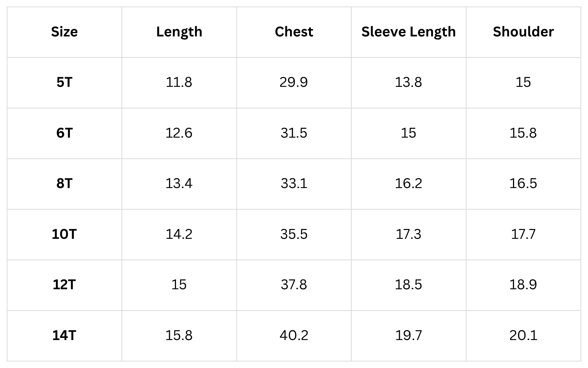
Task: Select the 8T size row label
Action: pos(64,184)
